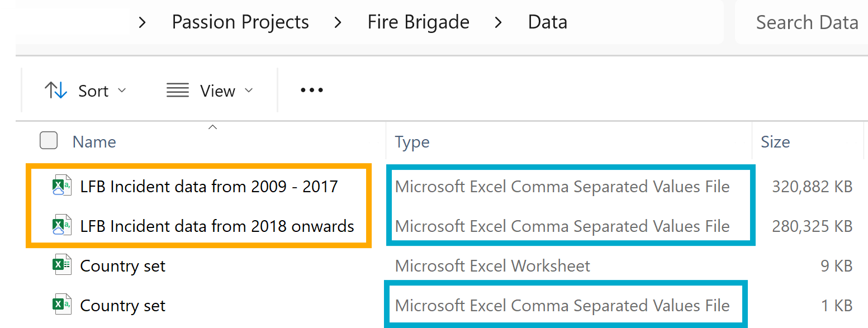Expand the View dropdown chevron
The height and width of the screenshot is (328, 868).
[249, 91]
